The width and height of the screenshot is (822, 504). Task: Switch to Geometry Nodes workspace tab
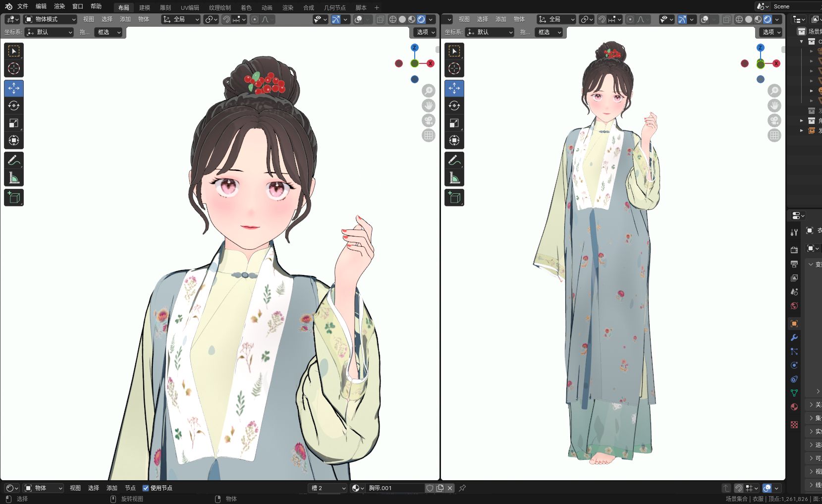click(x=335, y=7)
